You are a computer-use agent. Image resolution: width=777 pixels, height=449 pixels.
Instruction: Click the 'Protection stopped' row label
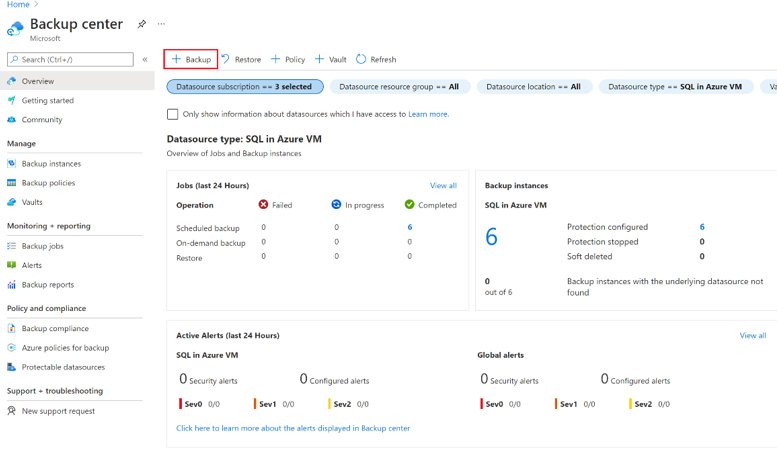pos(603,242)
